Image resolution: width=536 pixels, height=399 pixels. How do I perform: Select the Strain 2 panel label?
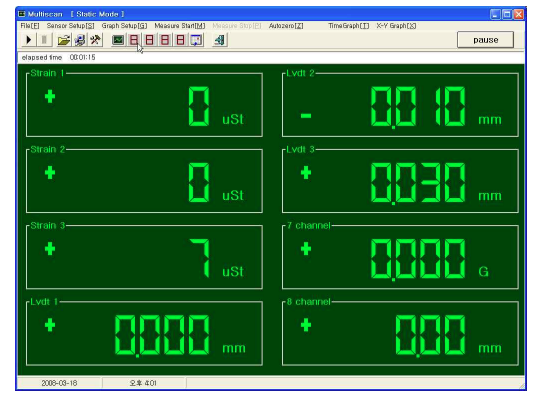(48, 149)
